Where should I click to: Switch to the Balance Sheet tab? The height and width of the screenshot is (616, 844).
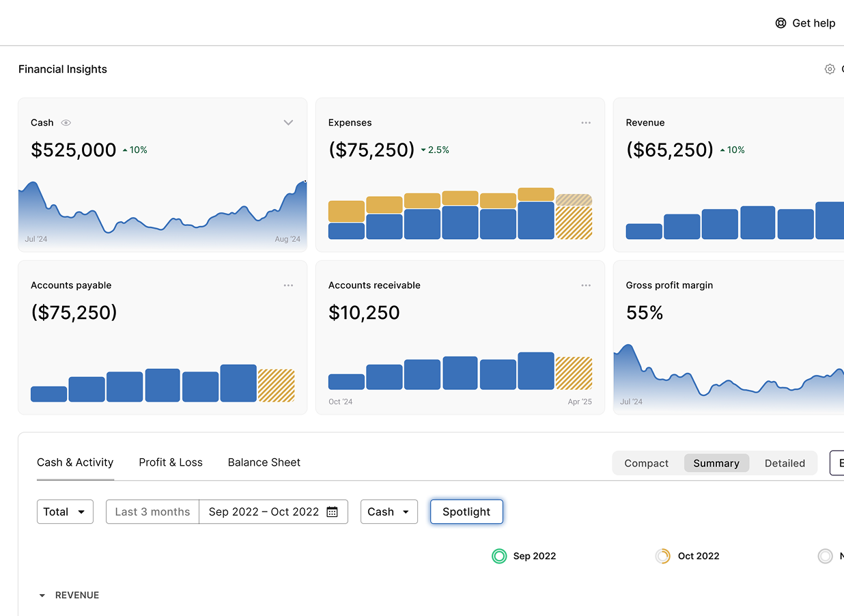264,462
